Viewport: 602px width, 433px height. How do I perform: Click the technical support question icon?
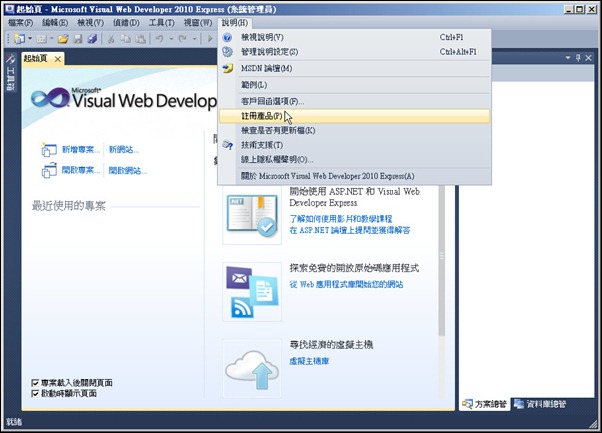(x=228, y=145)
